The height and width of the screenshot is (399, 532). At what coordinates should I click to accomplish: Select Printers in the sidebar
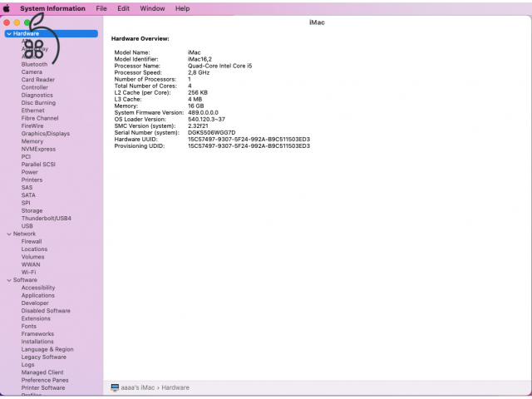pos(32,180)
